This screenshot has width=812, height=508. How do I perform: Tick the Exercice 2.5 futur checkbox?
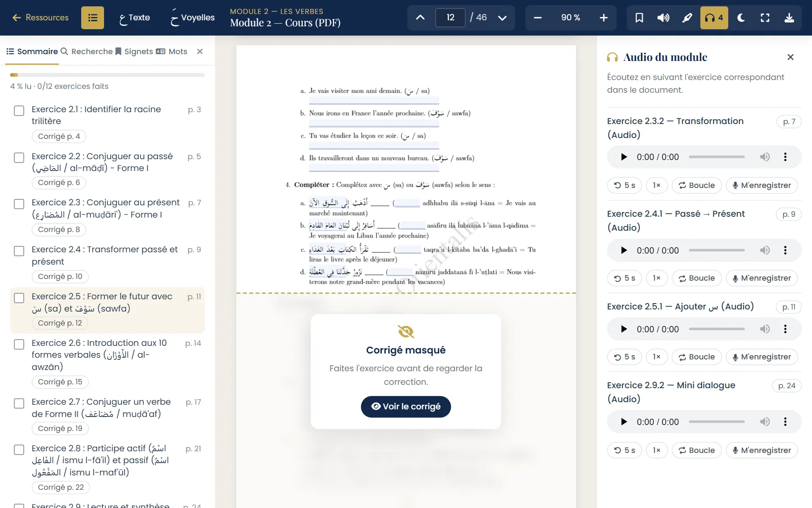pos(19,298)
